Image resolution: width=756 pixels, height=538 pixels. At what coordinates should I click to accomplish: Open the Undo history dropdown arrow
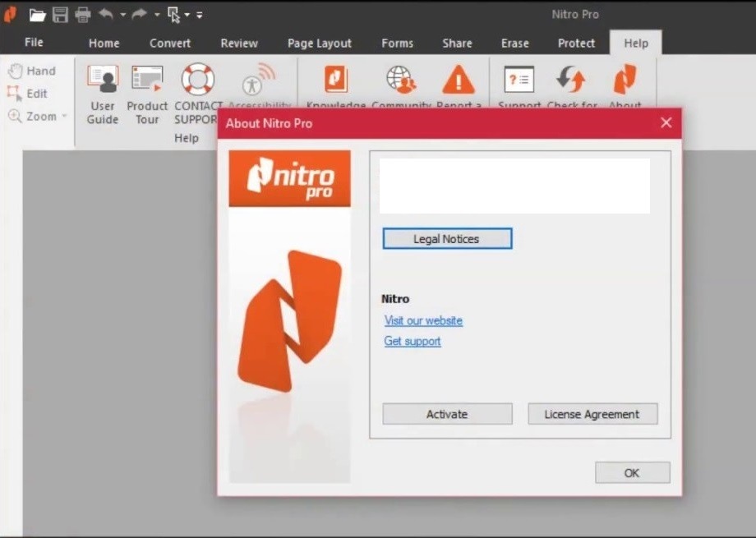coord(123,15)
